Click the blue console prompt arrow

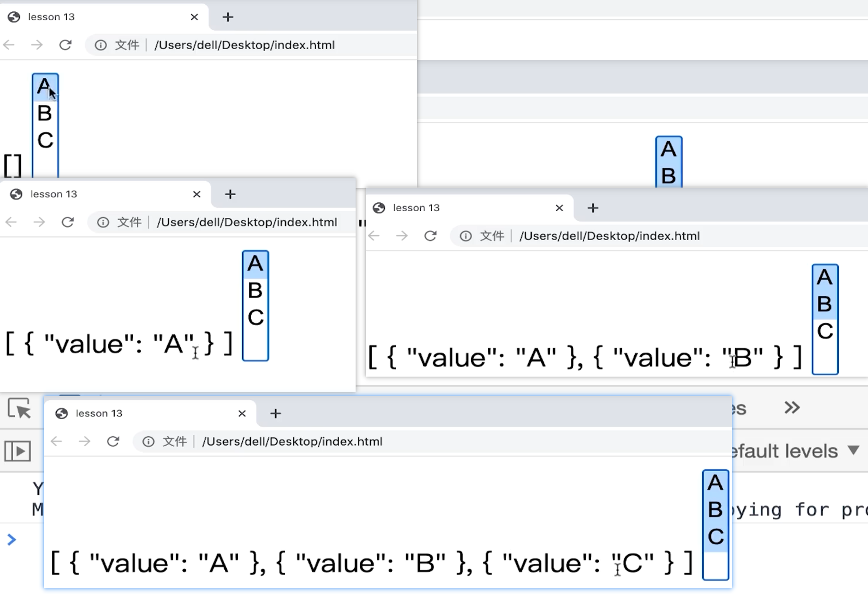click(x=12, y=539)
